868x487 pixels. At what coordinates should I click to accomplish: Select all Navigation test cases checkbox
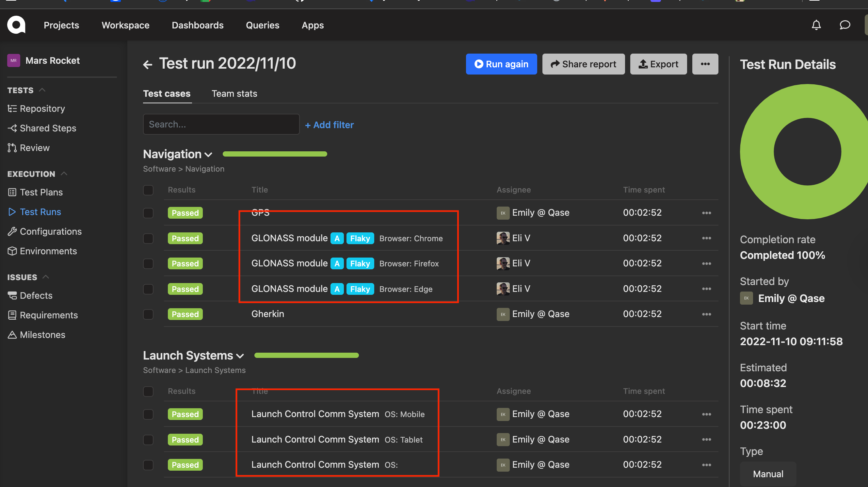tap(148, 190)
